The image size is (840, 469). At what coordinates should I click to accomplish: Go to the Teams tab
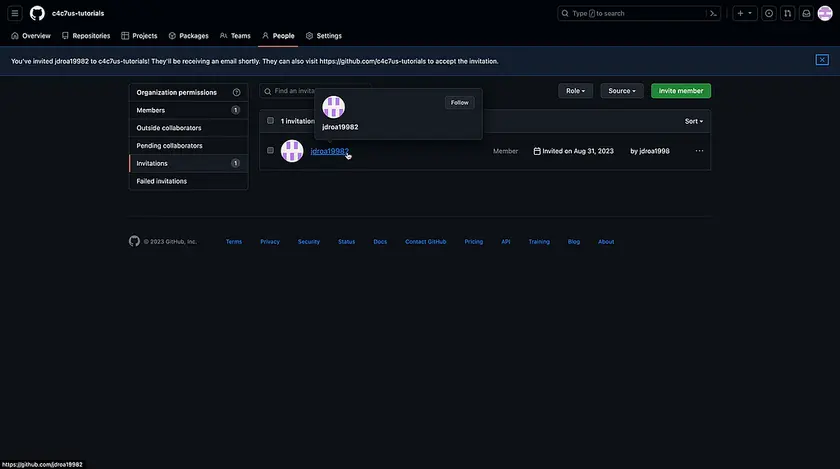coord(235,36)
